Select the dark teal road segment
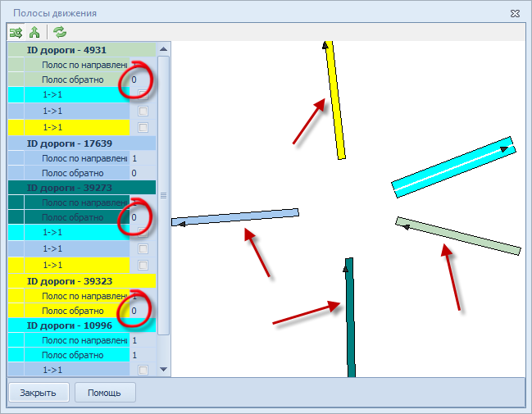The height and width of the screenshot is (414, 532). [x=350, y=320]
